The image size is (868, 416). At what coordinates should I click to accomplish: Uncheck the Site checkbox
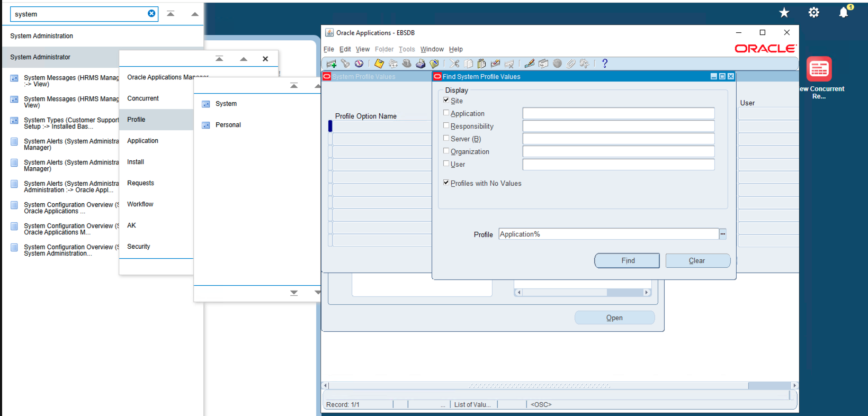tap(446, 100)
